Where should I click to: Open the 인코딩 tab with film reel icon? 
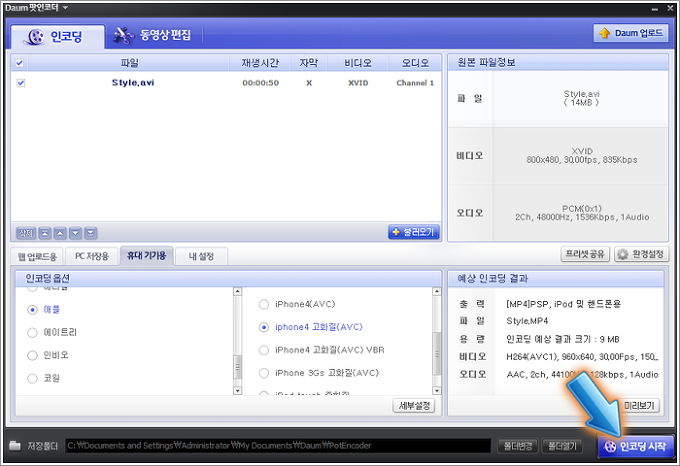[x=57, y=36]
